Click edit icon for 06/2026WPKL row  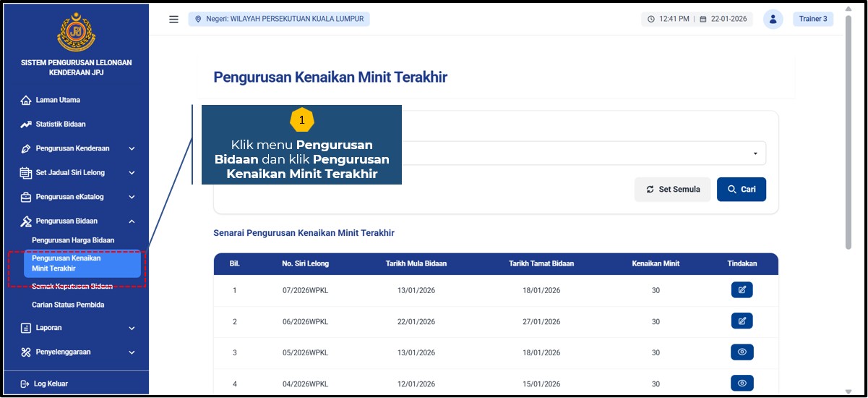point(742,321)
